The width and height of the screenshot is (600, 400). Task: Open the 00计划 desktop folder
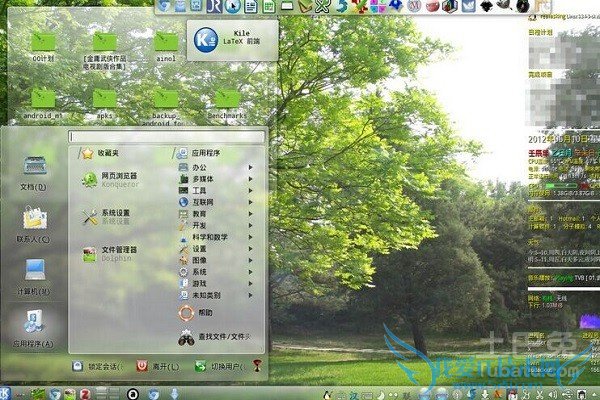click(43, 47)
